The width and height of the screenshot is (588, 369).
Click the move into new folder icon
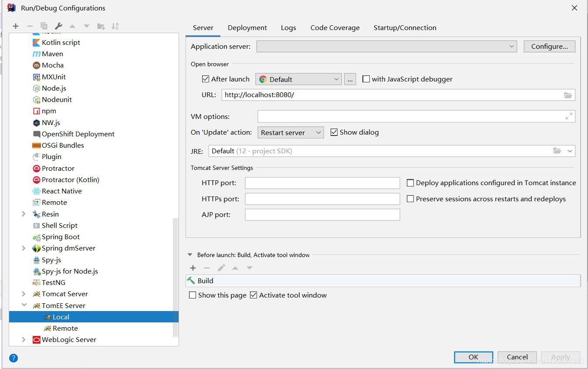(x=101, y=26)
